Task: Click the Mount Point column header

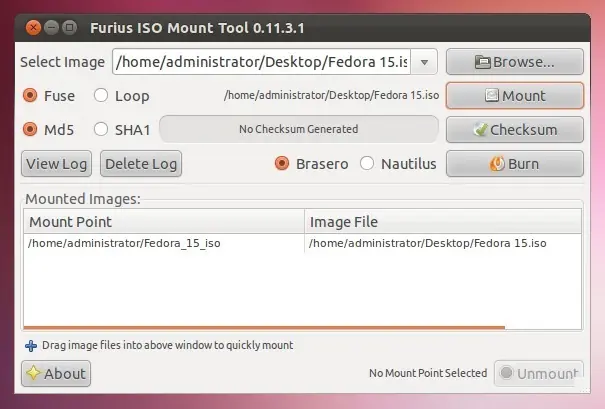Action: (x=164, y=222)
